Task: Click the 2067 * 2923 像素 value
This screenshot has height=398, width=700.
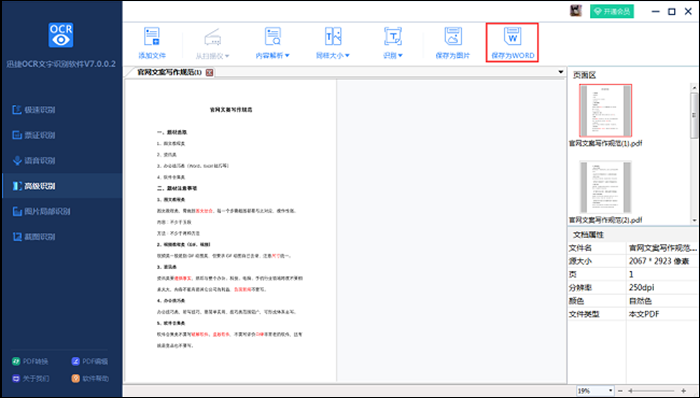Action: (658, 261)
